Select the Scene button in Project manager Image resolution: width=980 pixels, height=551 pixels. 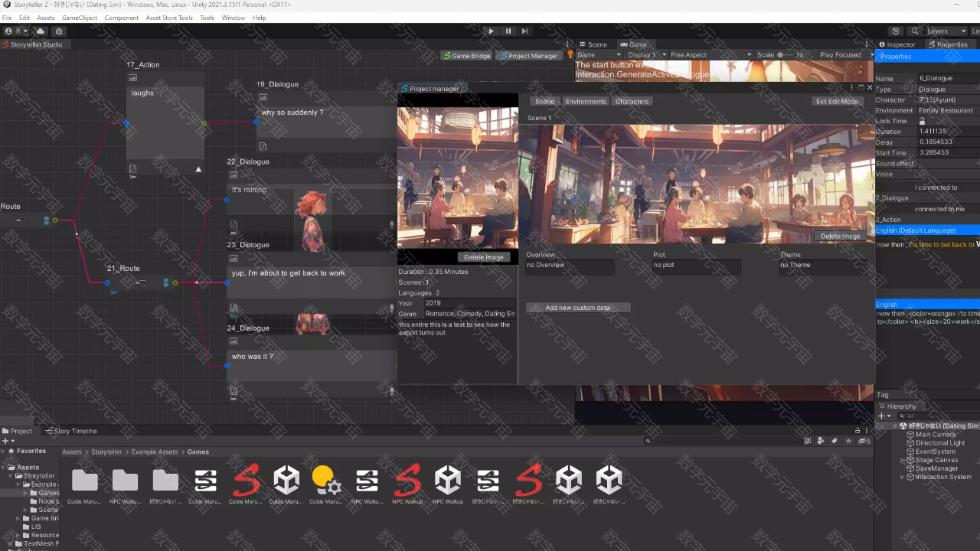(x=544, y=101)
